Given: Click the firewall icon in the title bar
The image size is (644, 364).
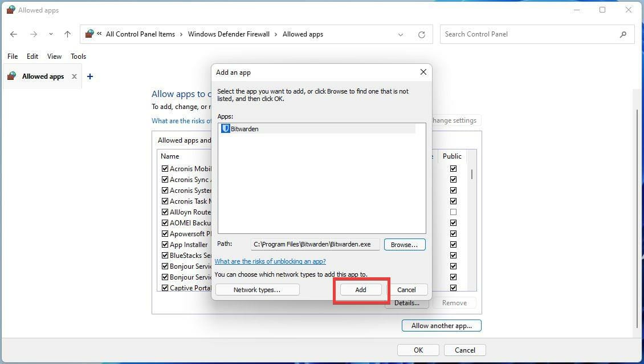Looking at the screenshot, I should pyautogui.click(x=11, y=10).
